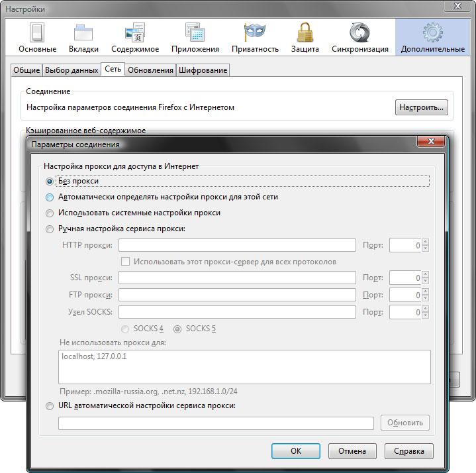
Task: Open the Защита padlock pane
Action: (x=305, y=38)
